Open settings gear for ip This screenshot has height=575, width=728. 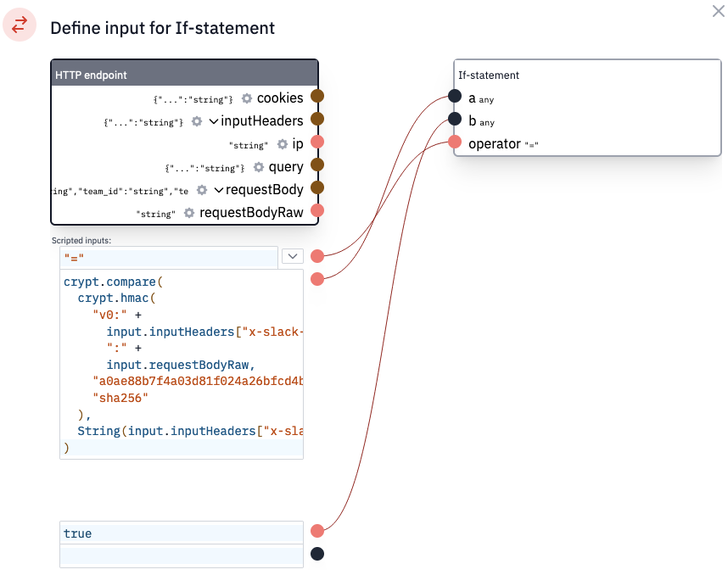[283, 144]
